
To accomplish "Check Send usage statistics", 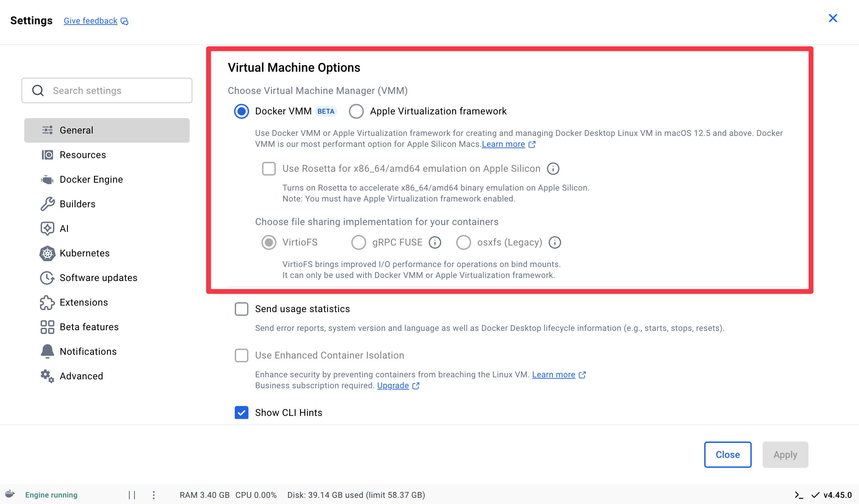I will coord(241,309).
